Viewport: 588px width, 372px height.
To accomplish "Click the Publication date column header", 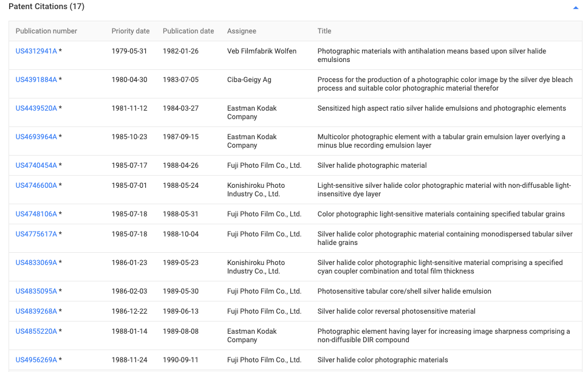I will [x=188, y=31].
